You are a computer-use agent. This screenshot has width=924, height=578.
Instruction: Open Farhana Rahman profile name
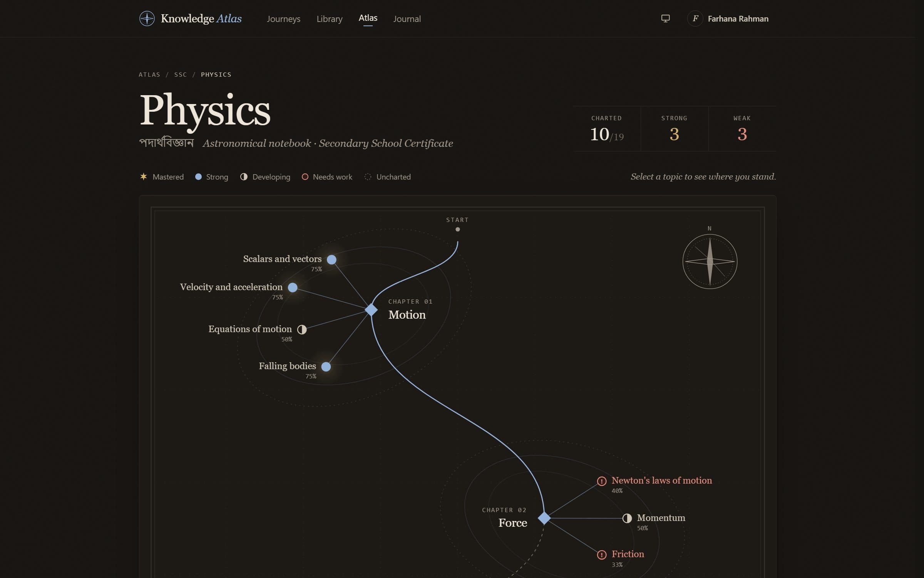pyautogui.click(x=738, y=19)
